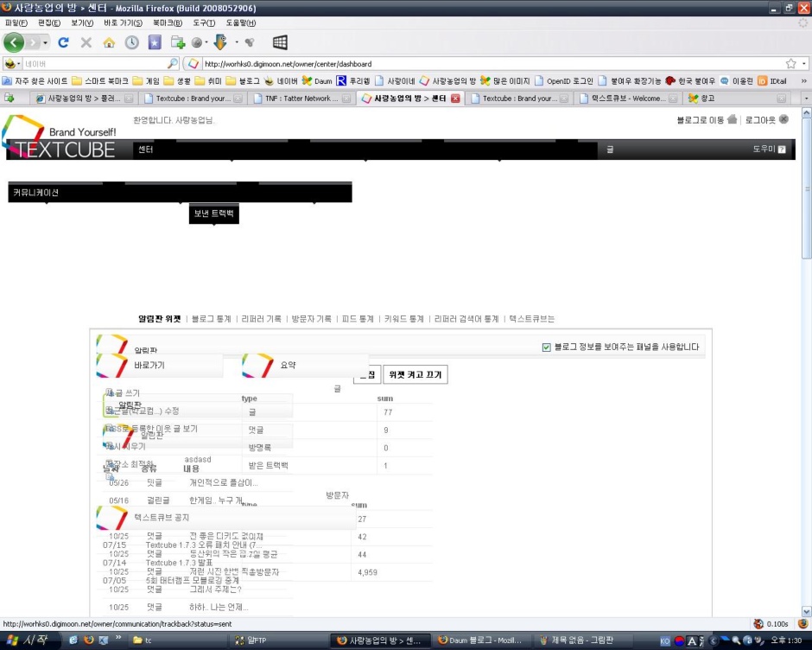Open the browser Home page icon
This screenshot has width=812, height=650.
click(x=109, y=43)
